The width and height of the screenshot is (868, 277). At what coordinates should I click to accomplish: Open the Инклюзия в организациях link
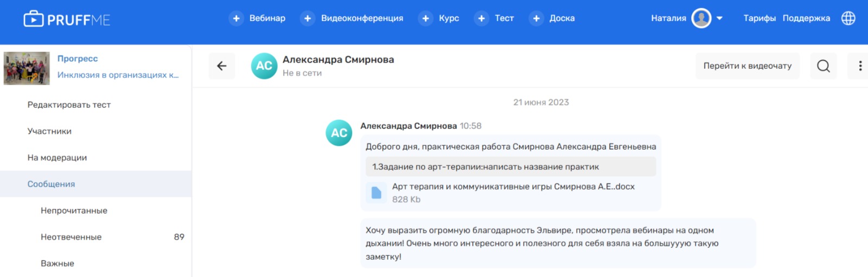point(118,75)
